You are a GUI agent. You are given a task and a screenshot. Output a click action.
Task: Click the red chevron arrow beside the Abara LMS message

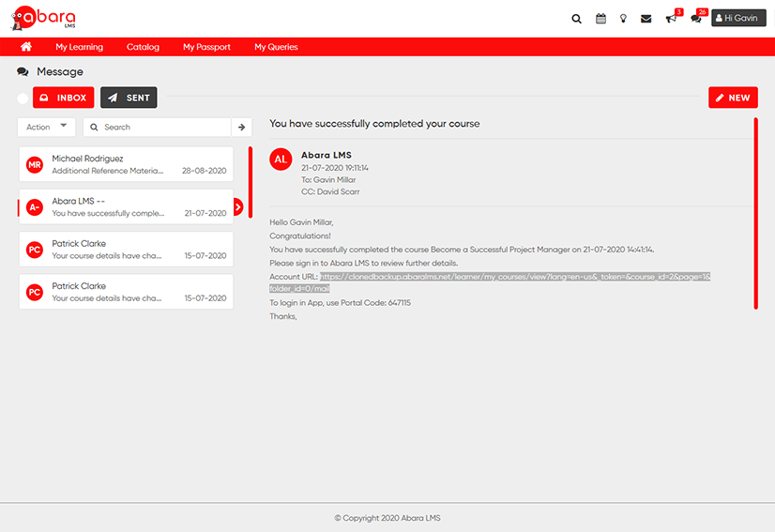point(238,206)
